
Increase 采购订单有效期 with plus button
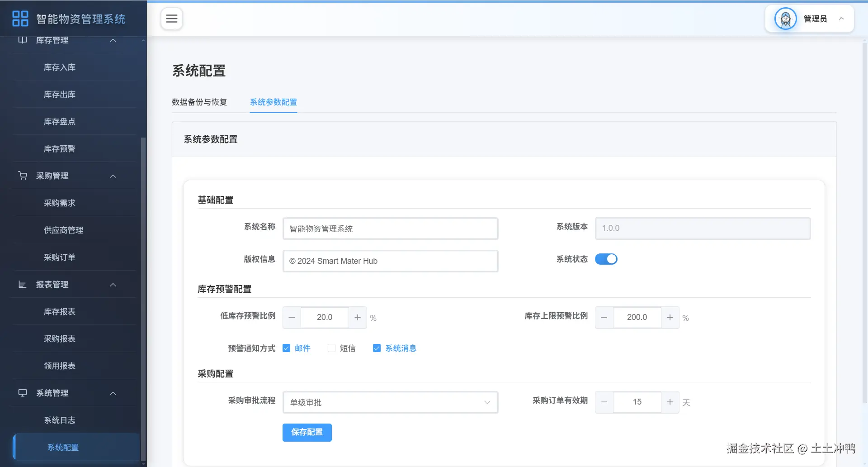pyautogui.click(x=670, y=402)
